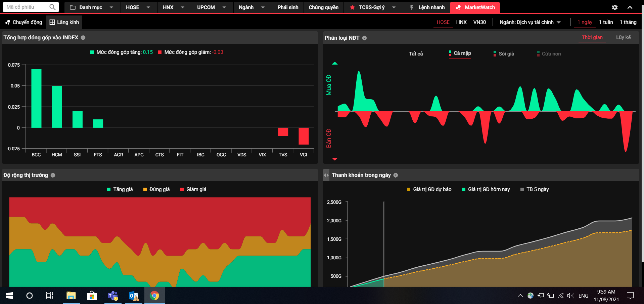Click info icon beside Phân loại NĐT
Screen dimensions: 644x304
click(364, 38)
